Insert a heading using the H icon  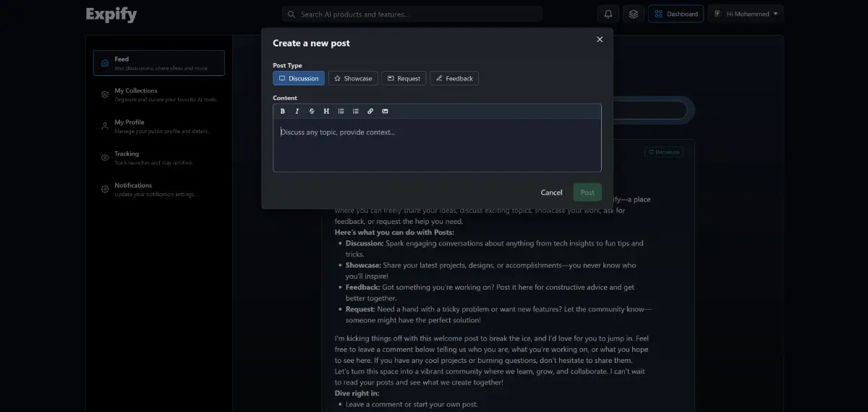pyautogui.click(x=326, y=111)
